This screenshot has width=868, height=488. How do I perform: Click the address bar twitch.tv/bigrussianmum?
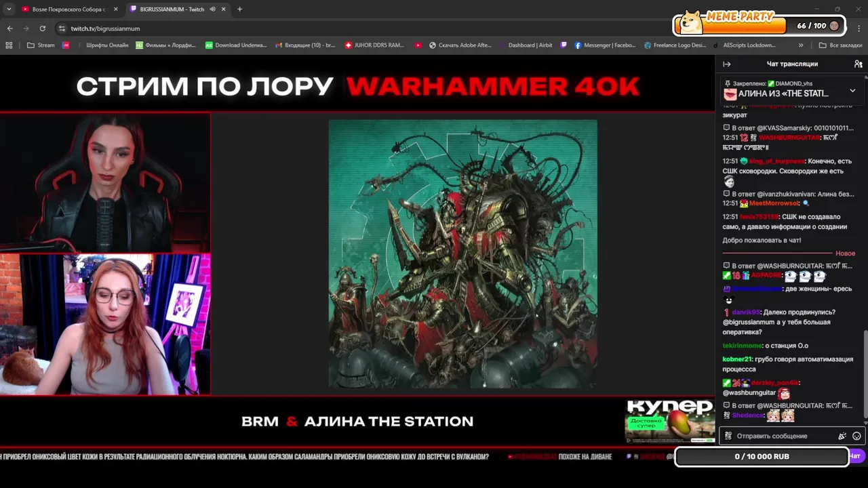coord(105,28)
